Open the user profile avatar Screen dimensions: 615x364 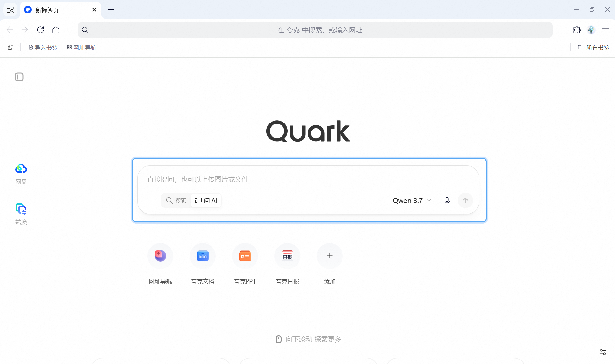tap(591, 30)
